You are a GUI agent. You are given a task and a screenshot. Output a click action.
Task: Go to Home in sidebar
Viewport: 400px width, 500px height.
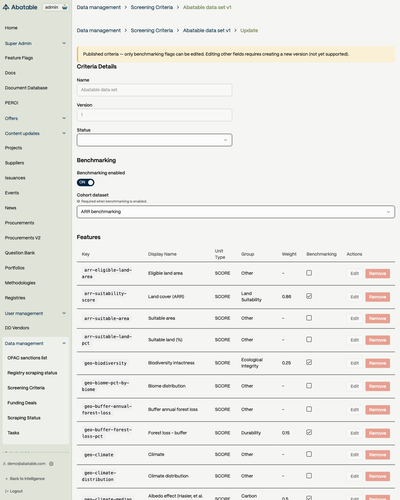click(11, 28)
